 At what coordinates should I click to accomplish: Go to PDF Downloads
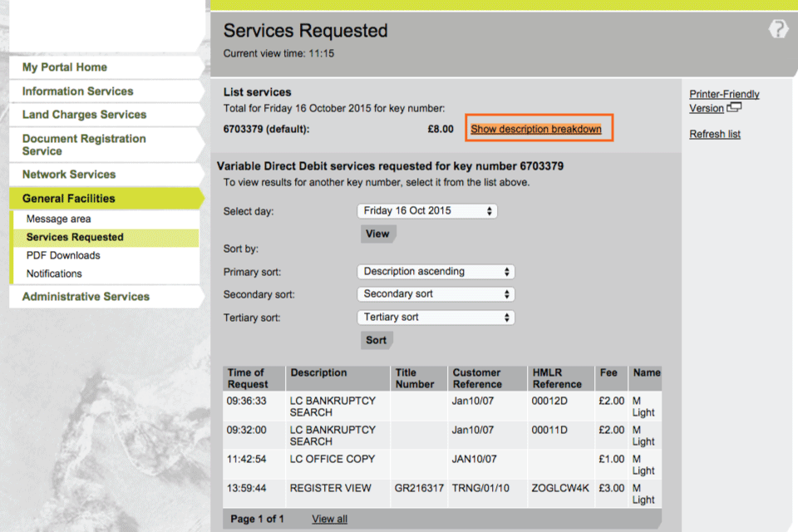[x=63, y=256]
